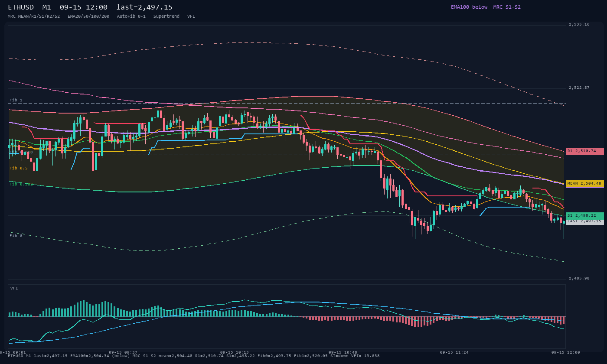Click the 09-15 10:13 time axis label

[235, 352]
